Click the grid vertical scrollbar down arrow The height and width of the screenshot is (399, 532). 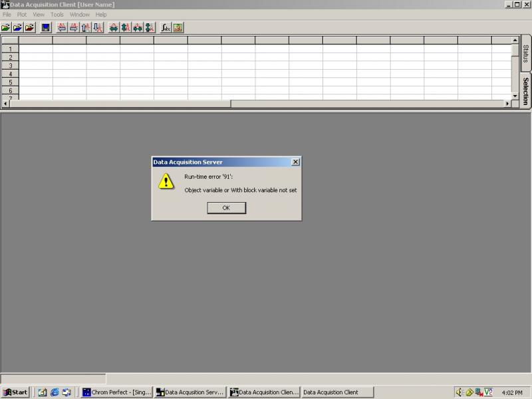click(515, 96)
